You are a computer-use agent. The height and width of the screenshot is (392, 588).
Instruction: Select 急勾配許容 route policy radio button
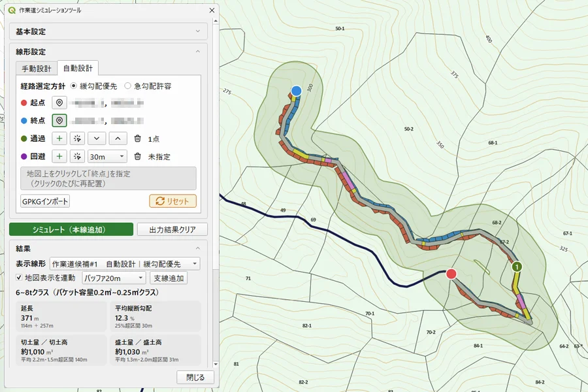127,86
